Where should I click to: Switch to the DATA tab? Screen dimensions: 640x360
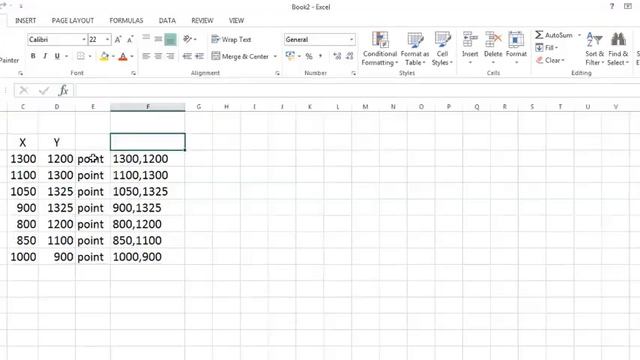click(167, 20)
